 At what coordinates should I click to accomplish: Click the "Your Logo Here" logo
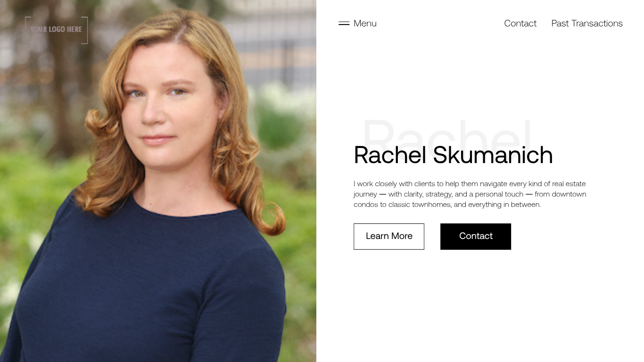57,30
